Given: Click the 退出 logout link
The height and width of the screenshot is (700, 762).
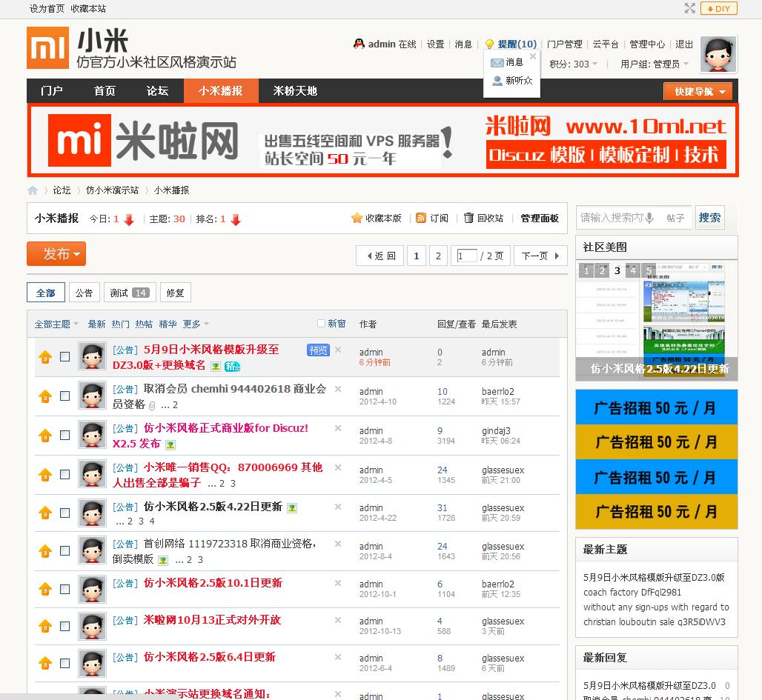Looking at the screenshot, I should pos(684,44).
